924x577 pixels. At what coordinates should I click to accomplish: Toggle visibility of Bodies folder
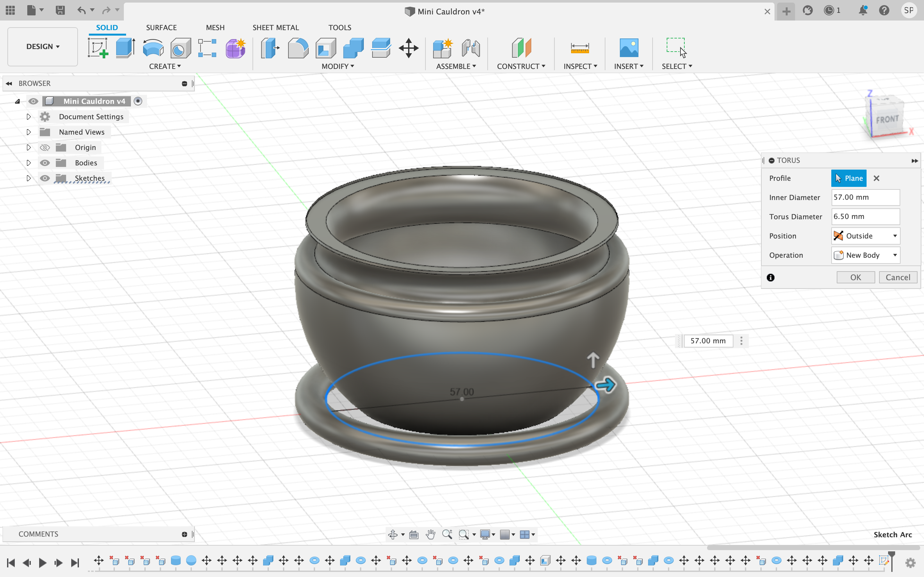[x=45, y=162]
